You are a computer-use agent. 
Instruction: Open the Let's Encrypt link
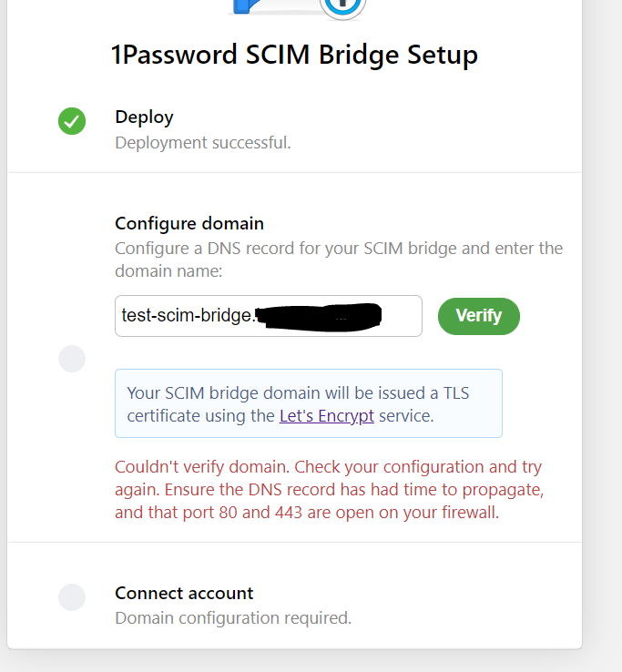click(327, 416)
